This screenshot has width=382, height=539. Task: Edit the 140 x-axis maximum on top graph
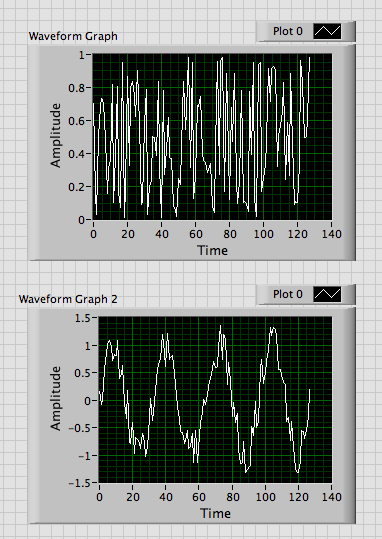tap(331, 234)
